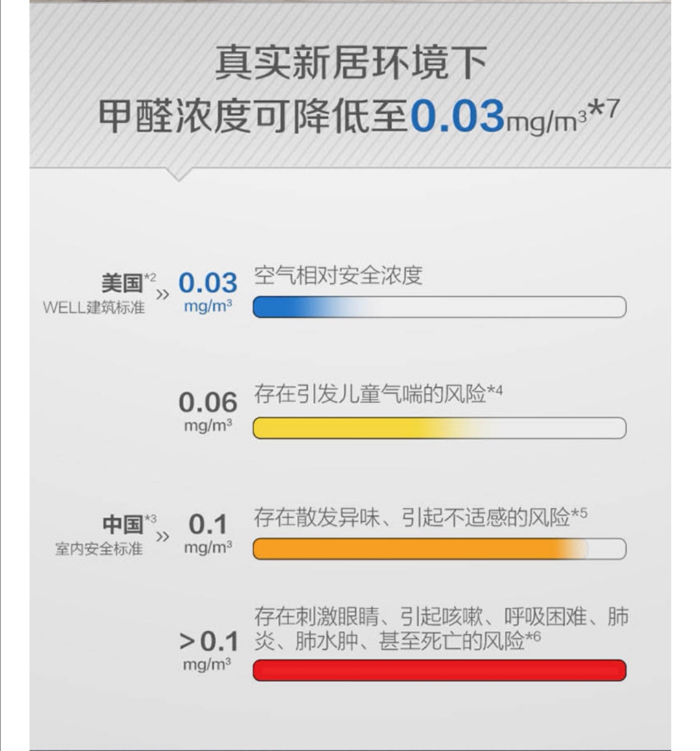Click the double chevron beside 中国 label

pyautogui.click(x=163, y=536)
